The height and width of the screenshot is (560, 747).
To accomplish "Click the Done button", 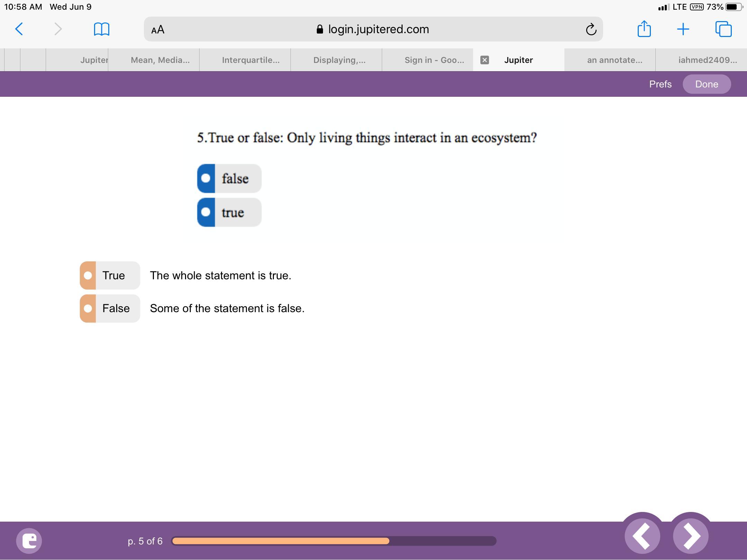I will (x=707, y=84).
